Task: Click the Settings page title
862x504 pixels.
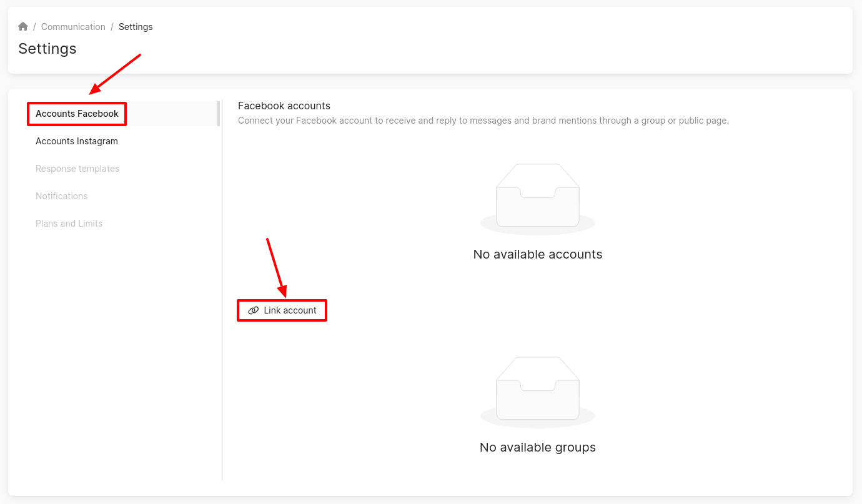Action: point(47,49)
